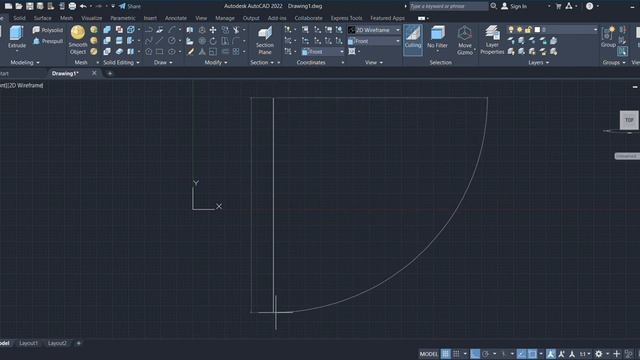Switch to the Visualize ribbon tab
Image resolution: width=640 pixels, height=360 pixels.
91,18
